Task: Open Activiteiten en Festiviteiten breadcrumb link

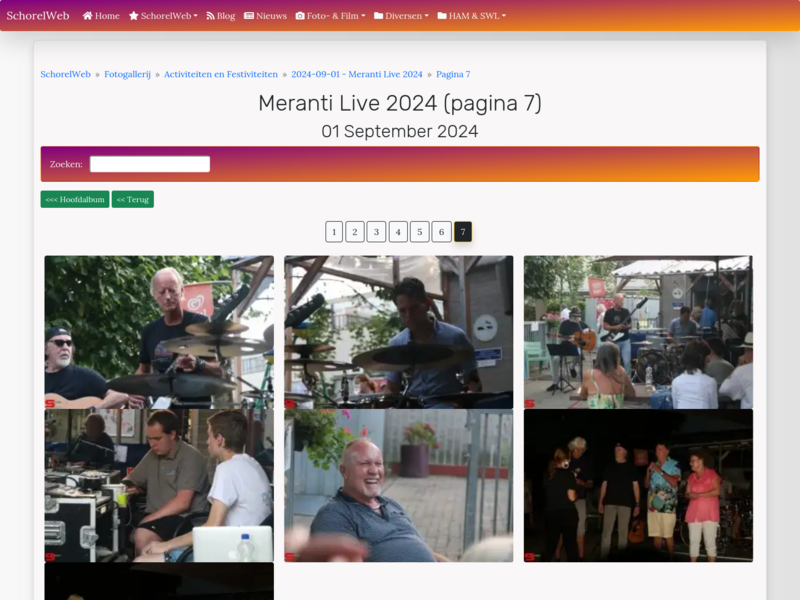Action: [221, 75]
